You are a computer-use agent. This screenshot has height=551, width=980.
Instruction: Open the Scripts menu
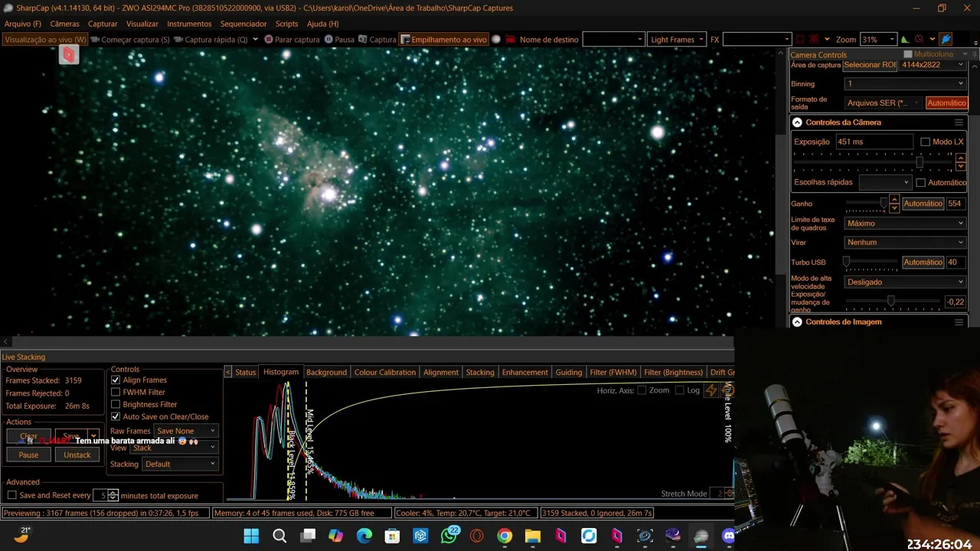[286, 24]
